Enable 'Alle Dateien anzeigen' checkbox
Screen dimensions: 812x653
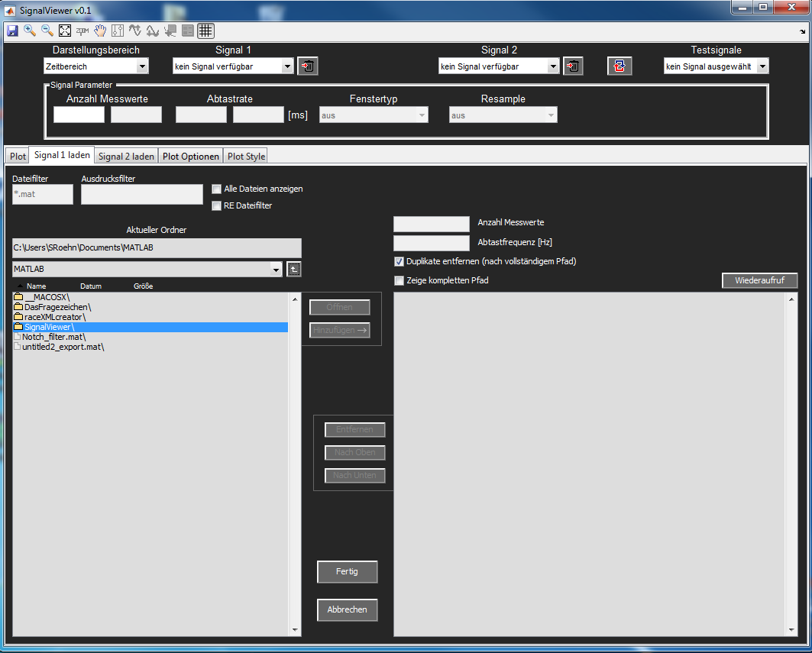(x=217, y=189)
